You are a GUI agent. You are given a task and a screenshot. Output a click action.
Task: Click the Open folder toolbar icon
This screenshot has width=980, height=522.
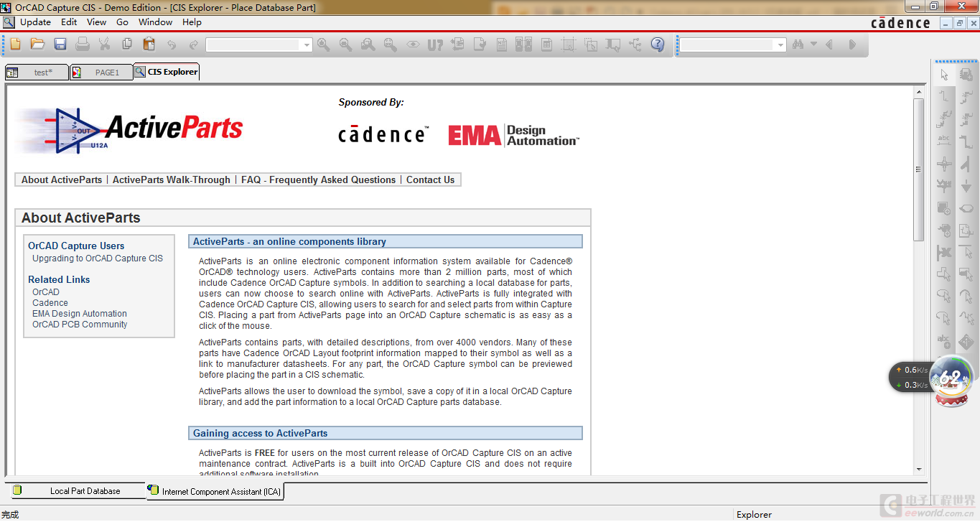coord(37,45)
